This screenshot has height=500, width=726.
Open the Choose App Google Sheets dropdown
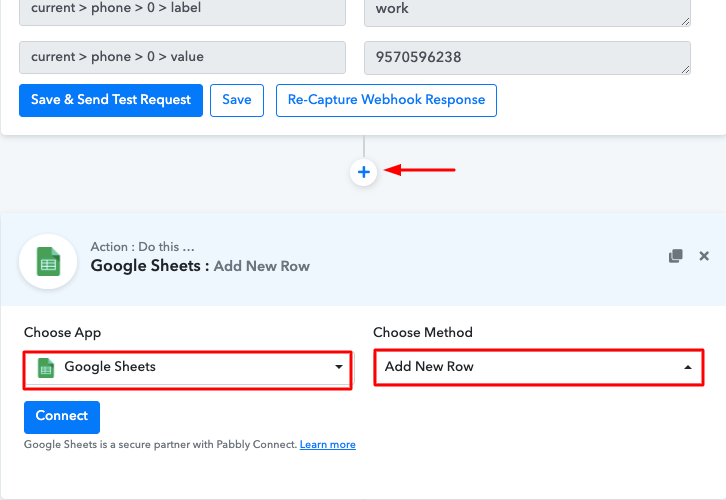pyautogui.click(x=188, y=367)
